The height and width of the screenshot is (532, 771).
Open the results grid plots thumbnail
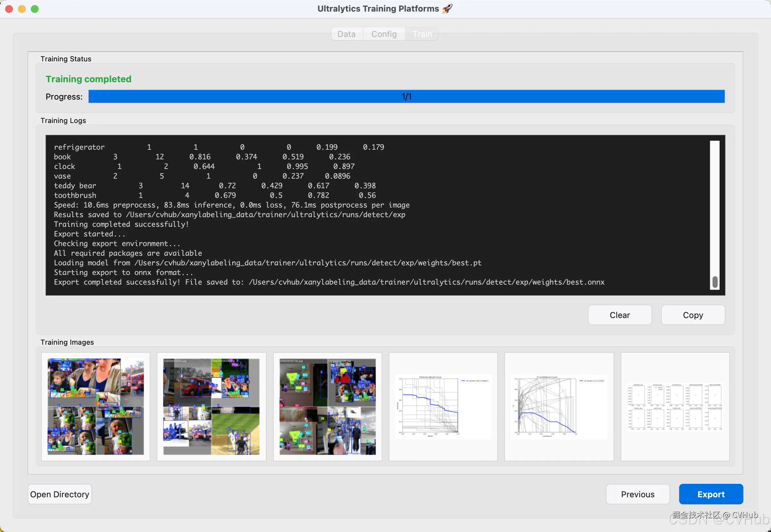(x=675, y=407)
